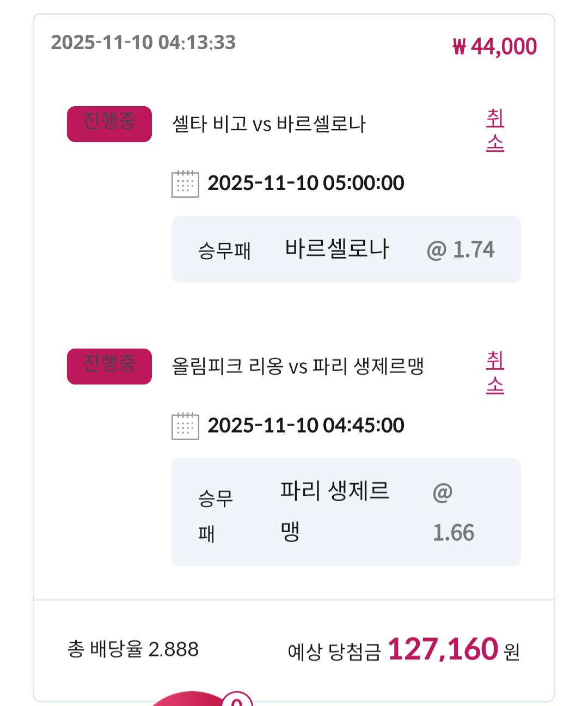Click the calendar icon for the Celta Vigo match
Image resolution: width=588 pixels, height=706 pixels.
coord(185,184)
